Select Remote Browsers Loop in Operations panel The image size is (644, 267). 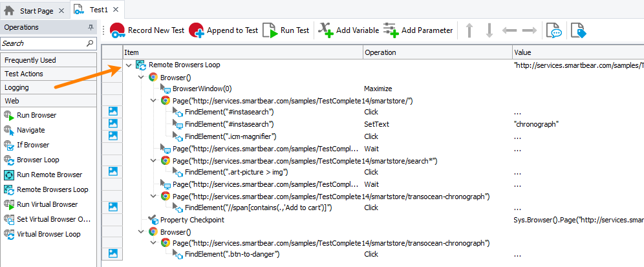pos(46,189)
